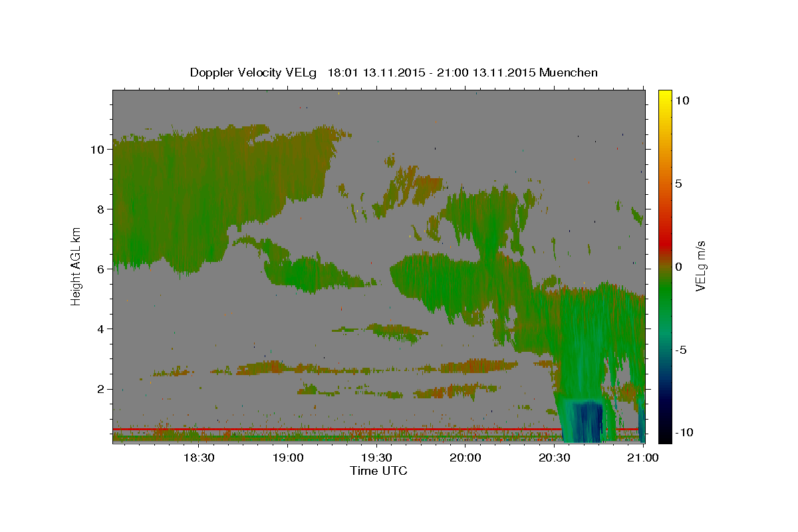The width and height of the screenshot is (798, 532).
Task: Click the colorbar value label '5'
Action: (x=678, y=183)
